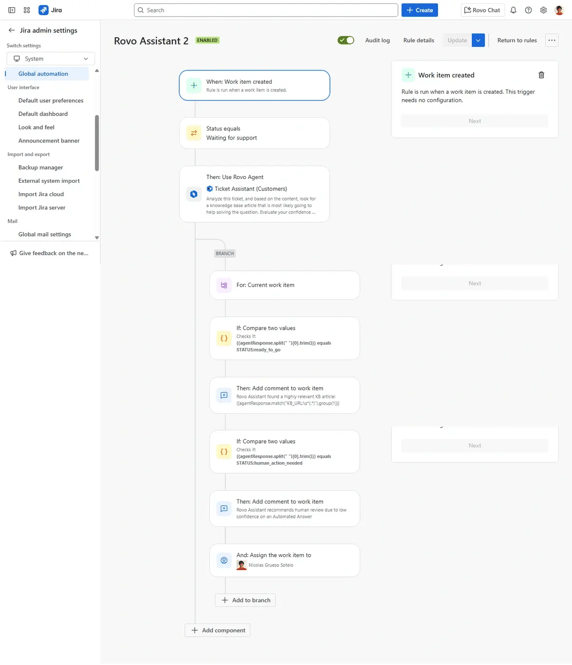Disable the Rovo Assistant 2 rule toggle
This screenshot has height=665, width=572.
(x=346, y=40)
